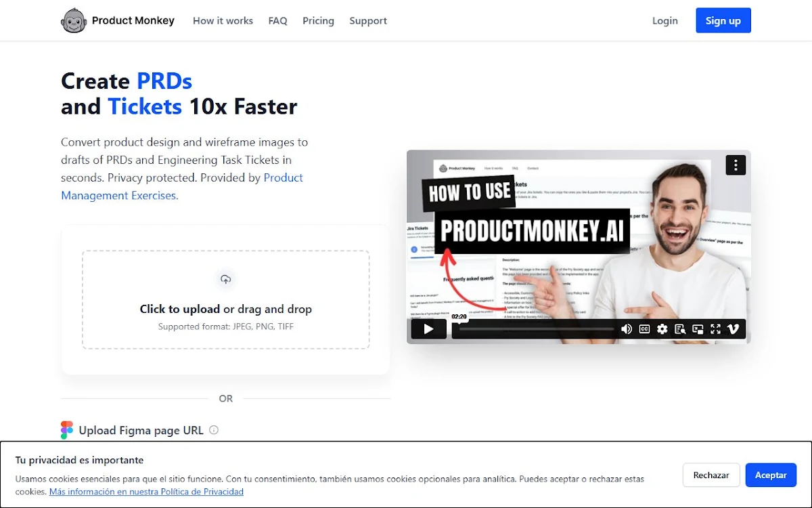The width and height of the screenshot is (812, 508).
Task: Click the Product Monkey brand name
Action: [133, 21]
